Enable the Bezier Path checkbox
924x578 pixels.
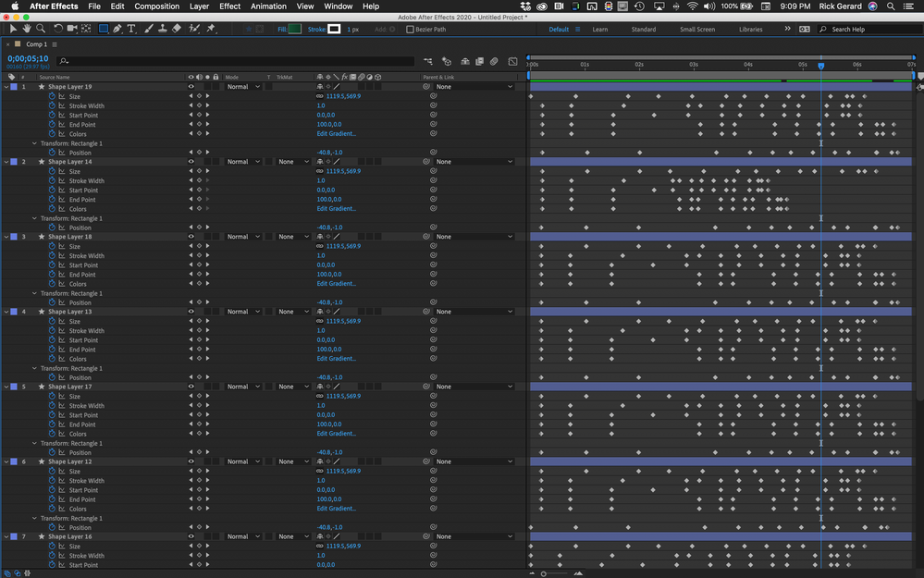[x=410, y=29]
